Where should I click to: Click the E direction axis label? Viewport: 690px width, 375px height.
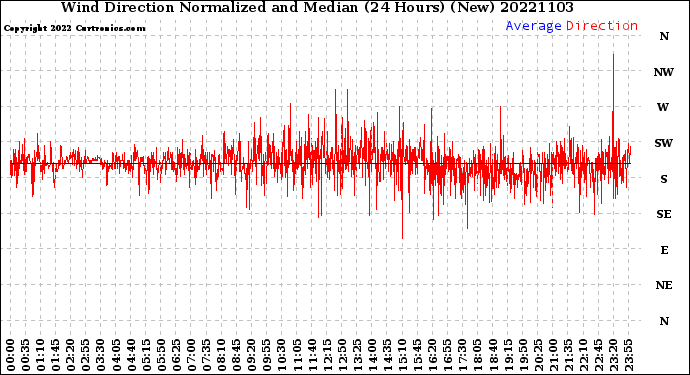(664, 250)
